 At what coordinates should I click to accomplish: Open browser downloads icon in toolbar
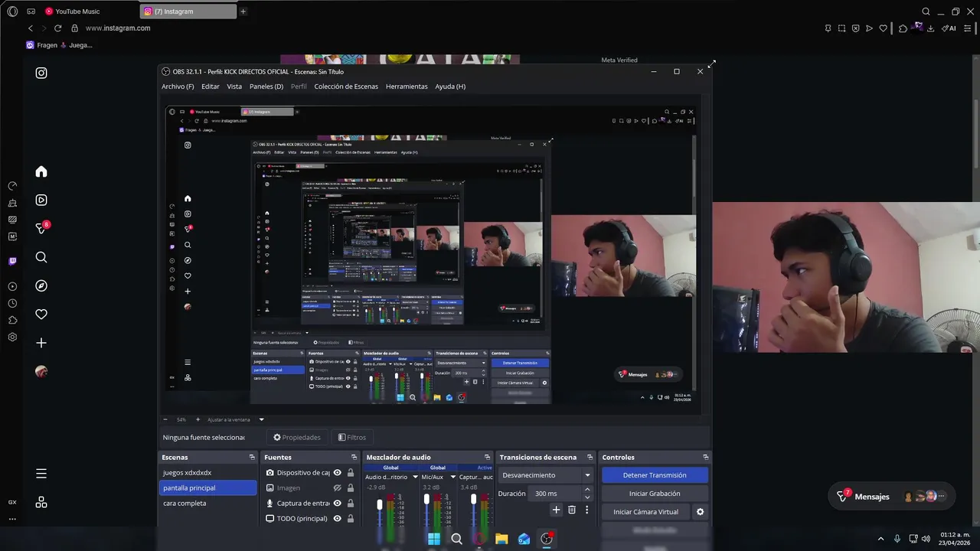pyautogui.click(x=930, y=28)
